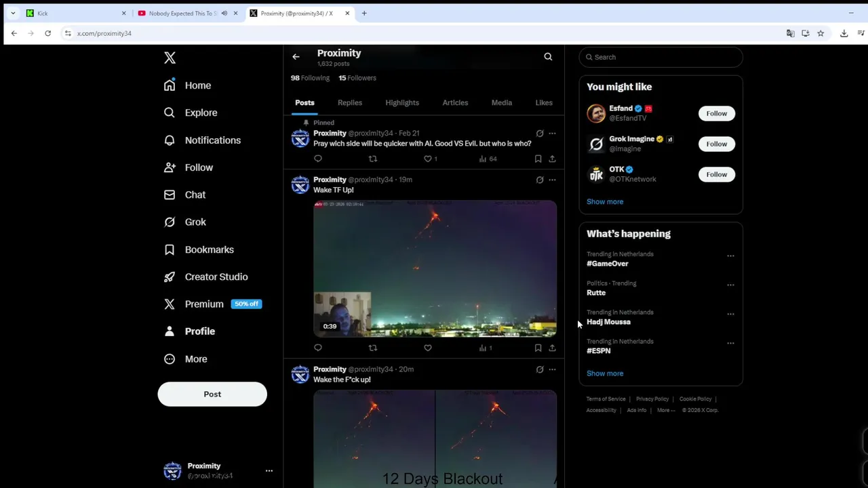
Task: Open more options for #GameOver trend
Action: [x=730, y=256]
